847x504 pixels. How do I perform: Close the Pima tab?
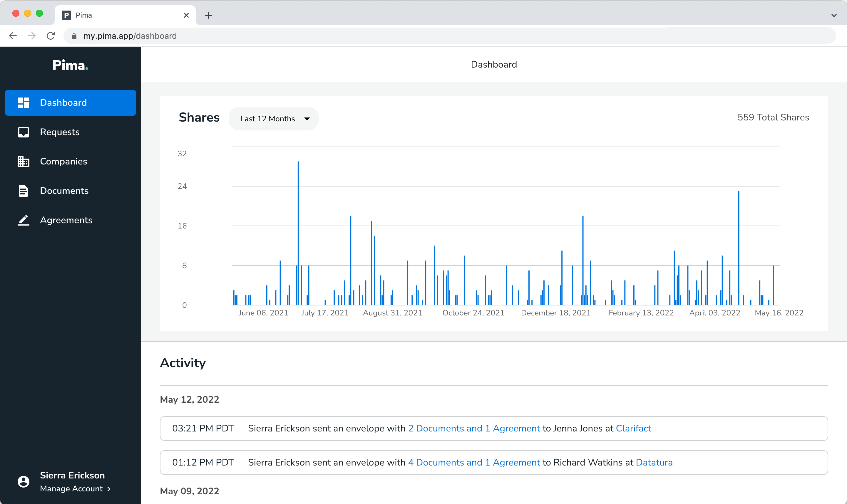click(x=186, y=15)
